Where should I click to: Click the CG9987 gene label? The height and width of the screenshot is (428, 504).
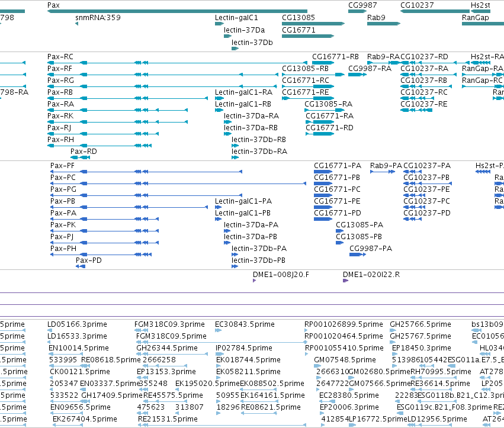(x=362, y=5)
